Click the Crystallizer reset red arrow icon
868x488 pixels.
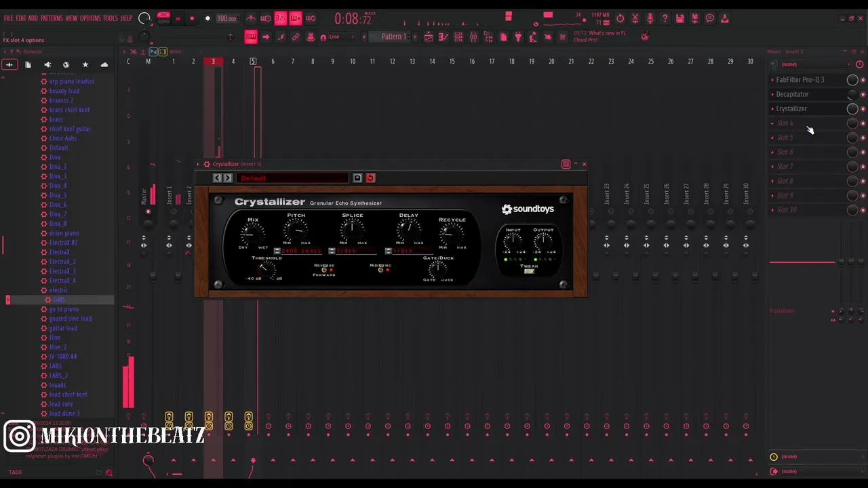[370, 178]
